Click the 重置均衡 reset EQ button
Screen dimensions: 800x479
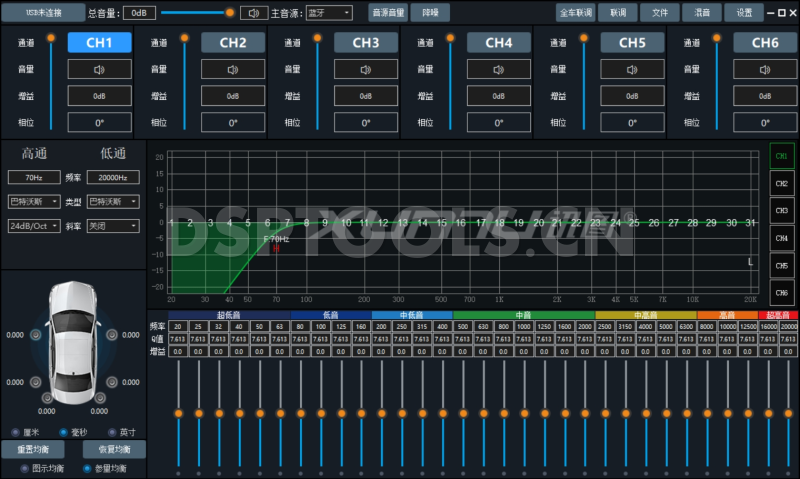(x=38, y=449)
